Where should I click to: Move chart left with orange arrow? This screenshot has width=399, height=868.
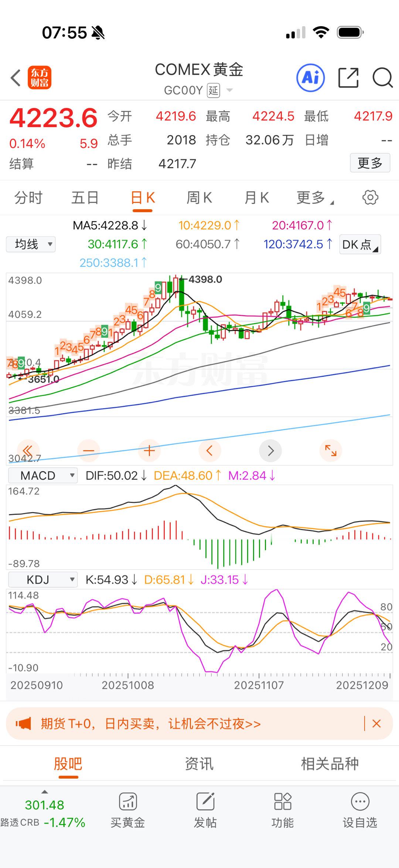coord(209,450)
